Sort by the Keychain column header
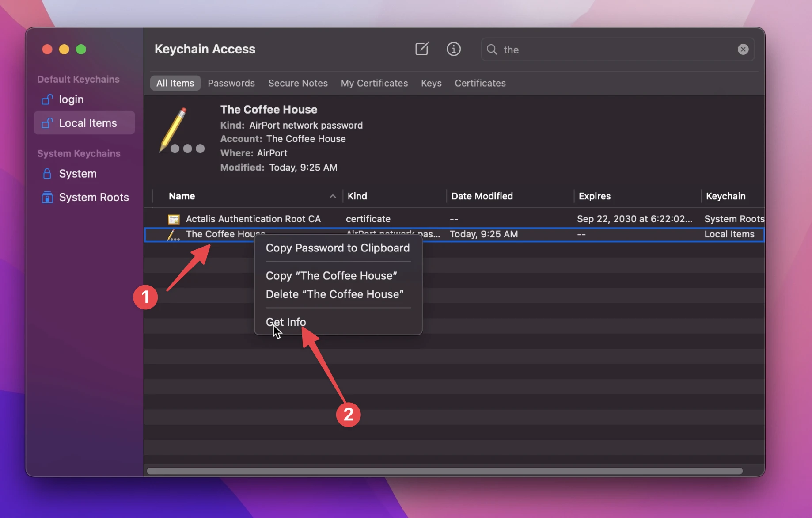The height and width of the screenshot is (518, 812). coord(725,196)
